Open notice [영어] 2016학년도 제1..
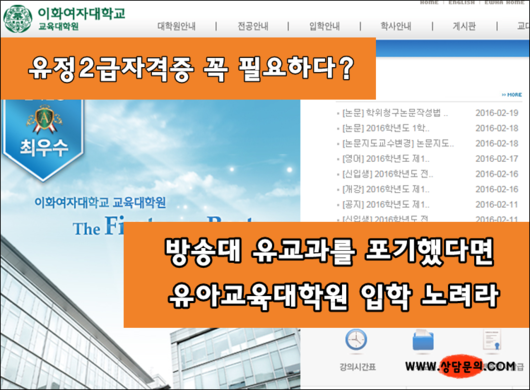Image resolution: width=530 pixels, height=390 pixels. tap(386, 159)
